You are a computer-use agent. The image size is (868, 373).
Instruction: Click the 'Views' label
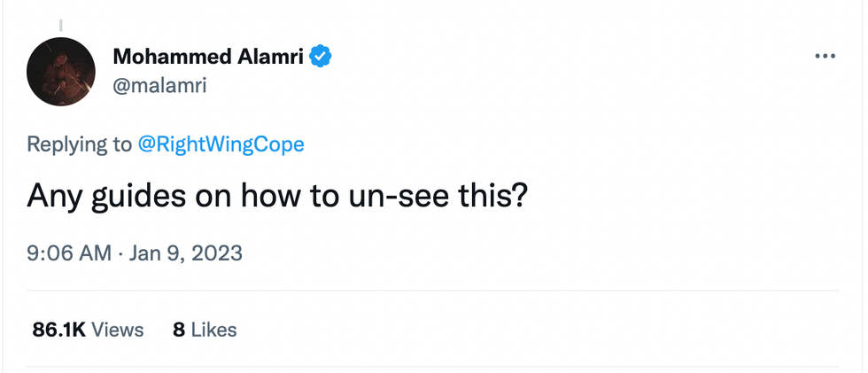(x=117, y=330)
